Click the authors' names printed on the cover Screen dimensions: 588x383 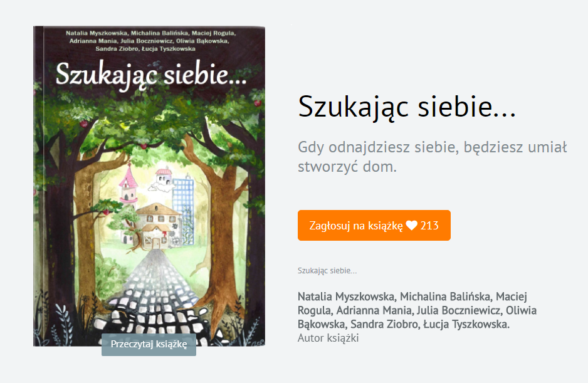pyautogui.click(x=150, y=41)
